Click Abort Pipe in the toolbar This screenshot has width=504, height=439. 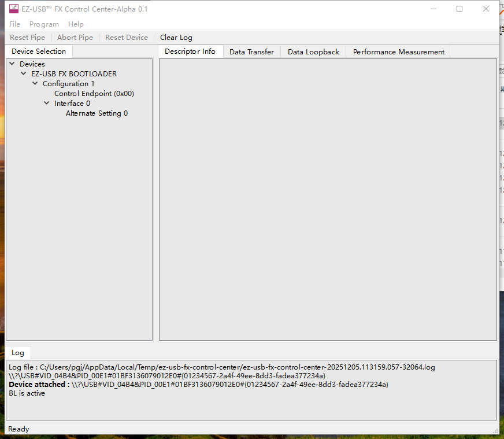coord(75,38)
